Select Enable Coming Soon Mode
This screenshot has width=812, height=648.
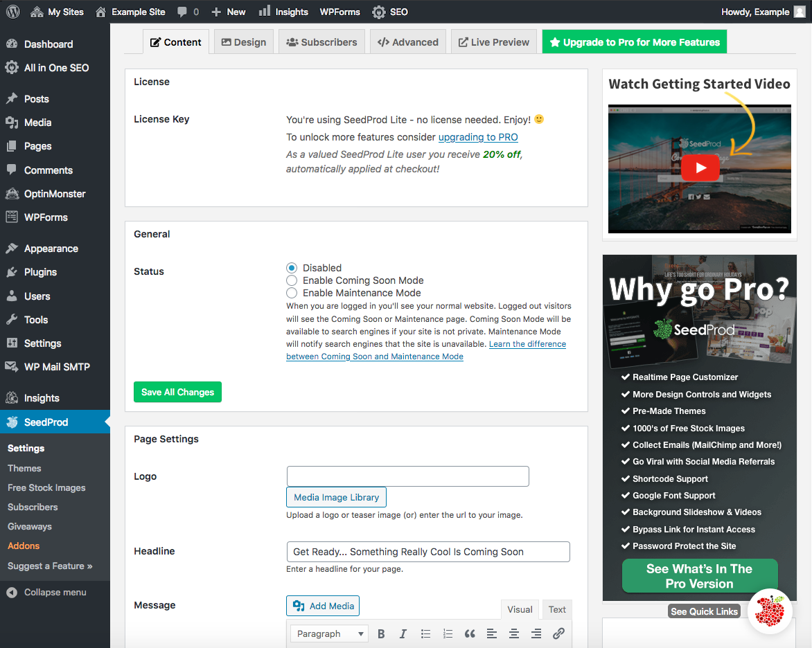292,280
